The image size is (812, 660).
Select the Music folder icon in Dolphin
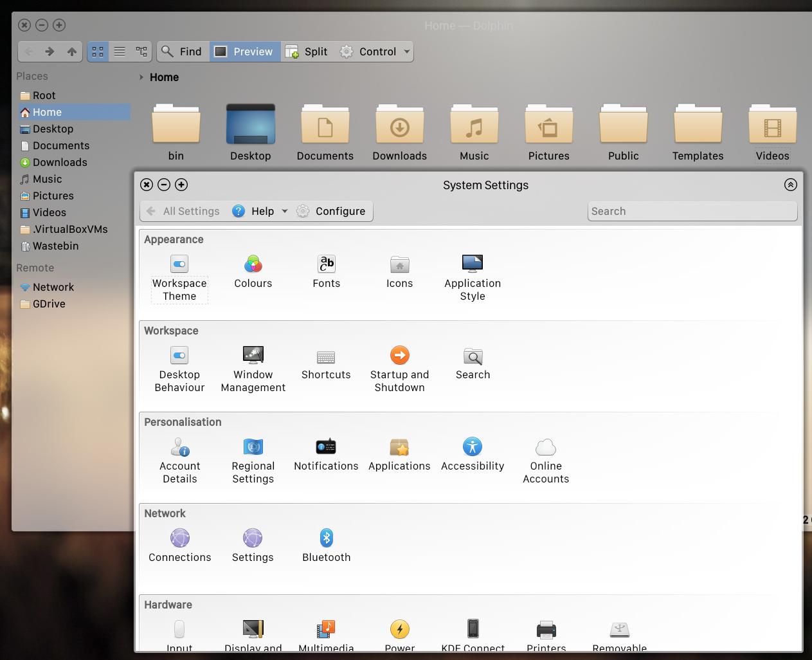point(474,124)
